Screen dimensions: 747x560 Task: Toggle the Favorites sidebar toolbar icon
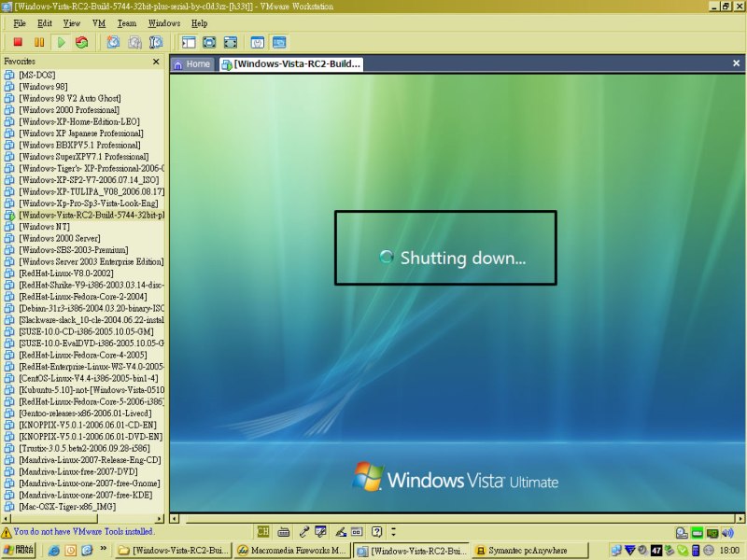pyautogui.click(x=189, y=42)
